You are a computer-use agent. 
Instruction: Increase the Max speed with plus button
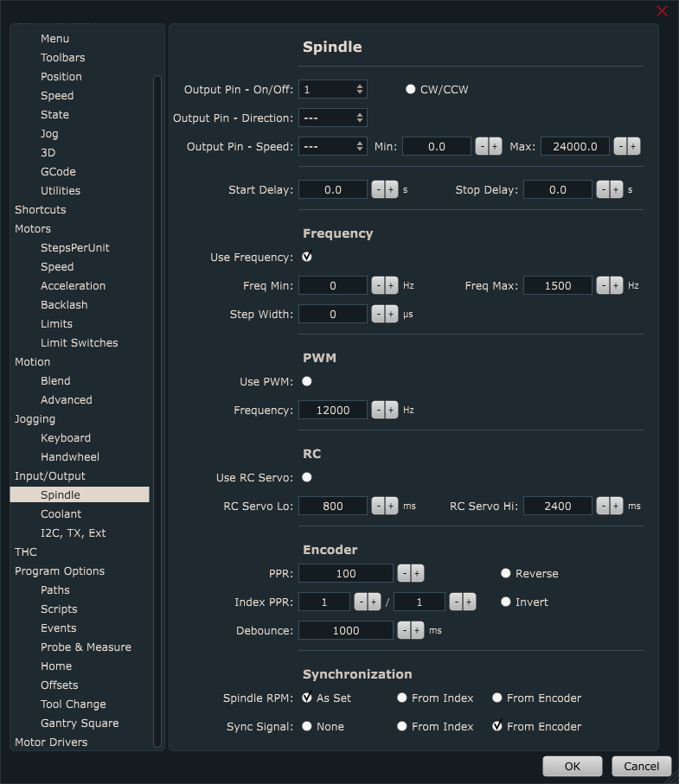[x=633, y=147]
